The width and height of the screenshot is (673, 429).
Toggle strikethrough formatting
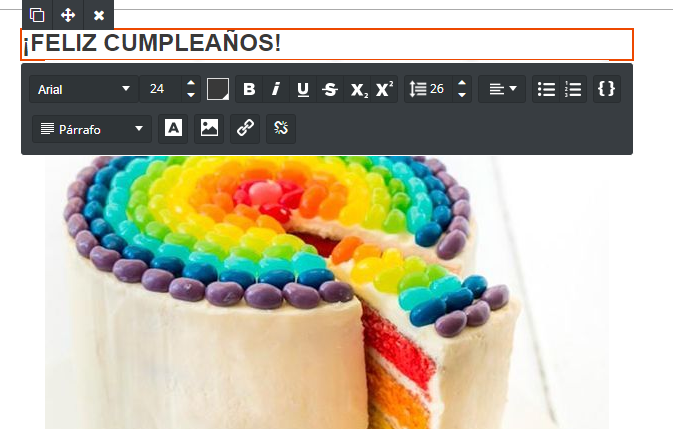(330, 89)
